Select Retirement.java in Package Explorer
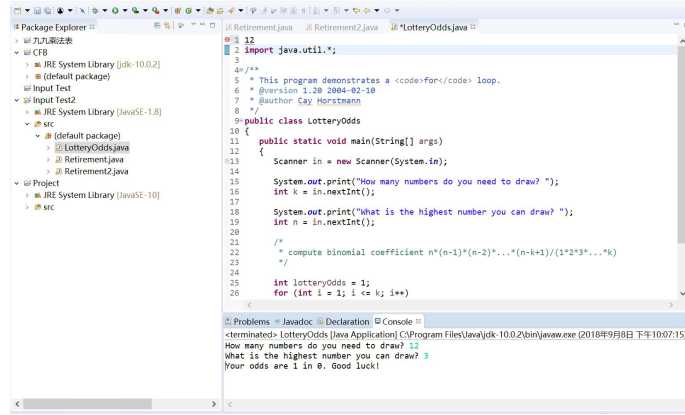 [94, 159]
